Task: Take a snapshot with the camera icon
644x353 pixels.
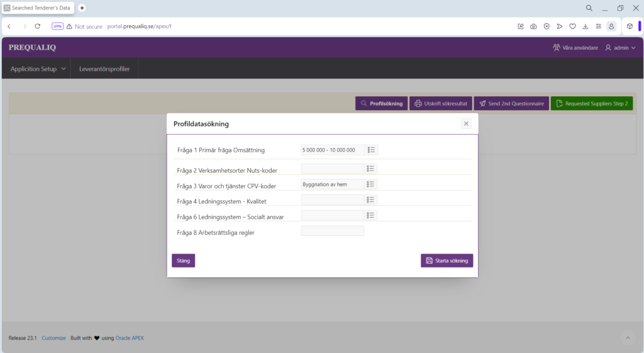Action: [533, 26]
